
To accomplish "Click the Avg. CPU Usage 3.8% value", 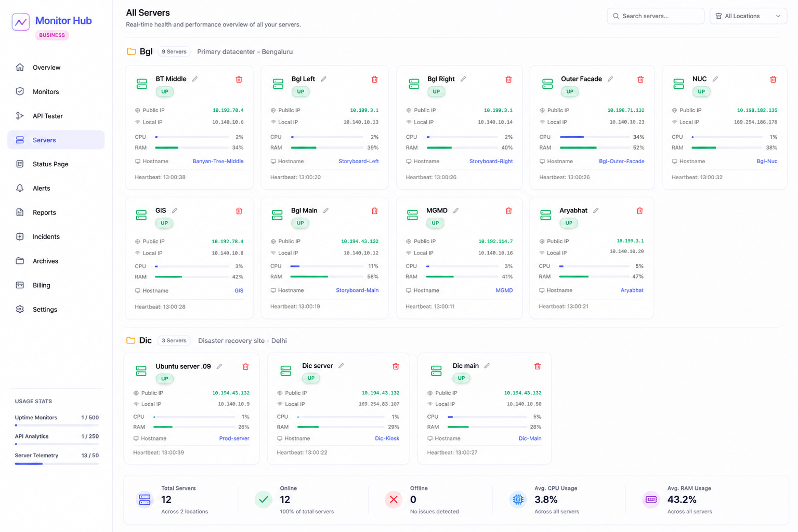I will 546,500.
